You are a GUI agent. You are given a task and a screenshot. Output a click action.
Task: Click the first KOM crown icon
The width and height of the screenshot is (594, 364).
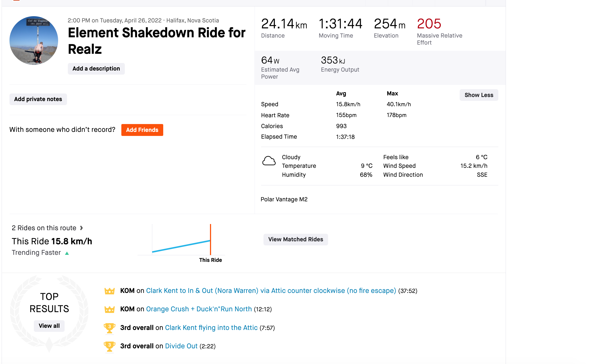coord(109,291)
